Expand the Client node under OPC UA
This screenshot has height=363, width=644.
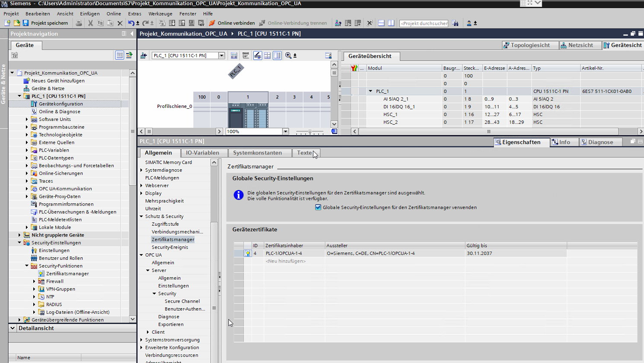[148, 332]
